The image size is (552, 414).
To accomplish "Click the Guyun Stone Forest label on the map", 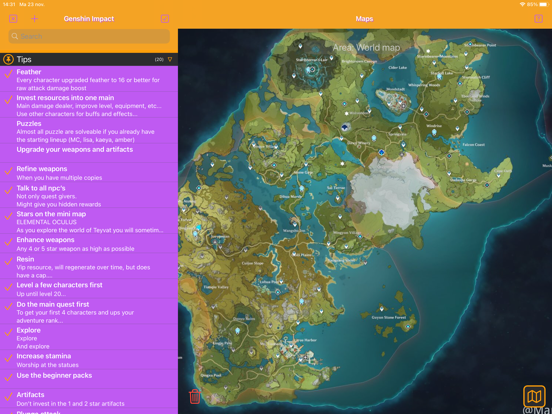I will tap(389, 318).
